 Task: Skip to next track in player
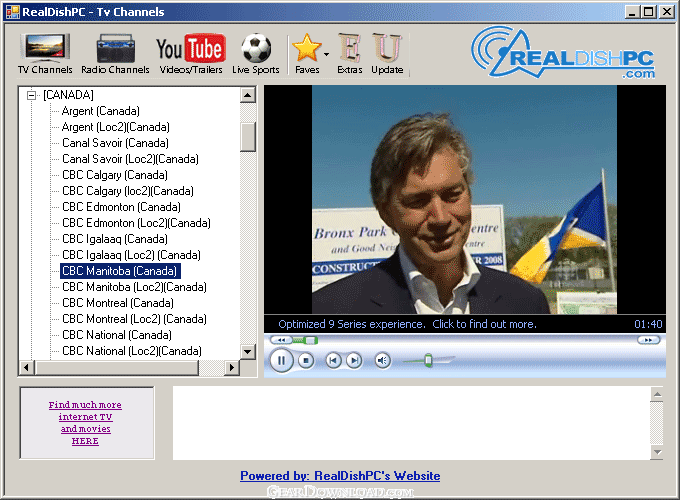[x=354, y=360]
